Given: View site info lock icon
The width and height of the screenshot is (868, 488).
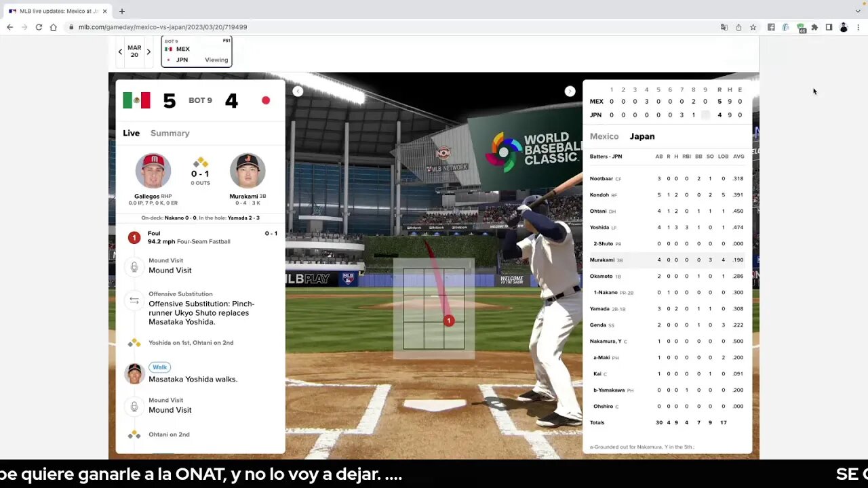Looking at the screenshot, I should (71, 27).
